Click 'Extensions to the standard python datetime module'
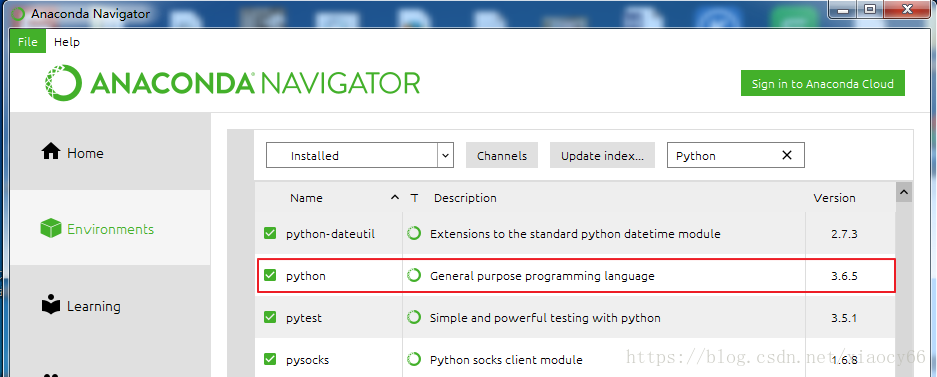This screenshot has height=377, width=937. (575, 234)
